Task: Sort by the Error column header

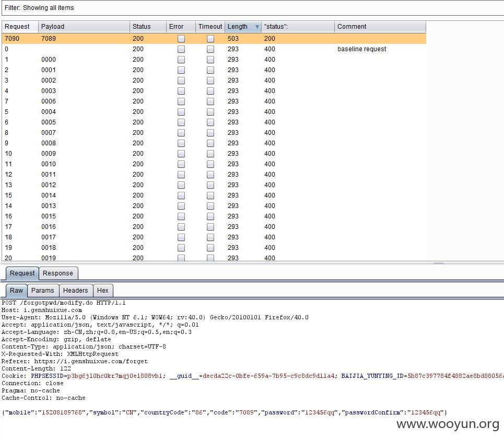Action: tap(181, 27)
